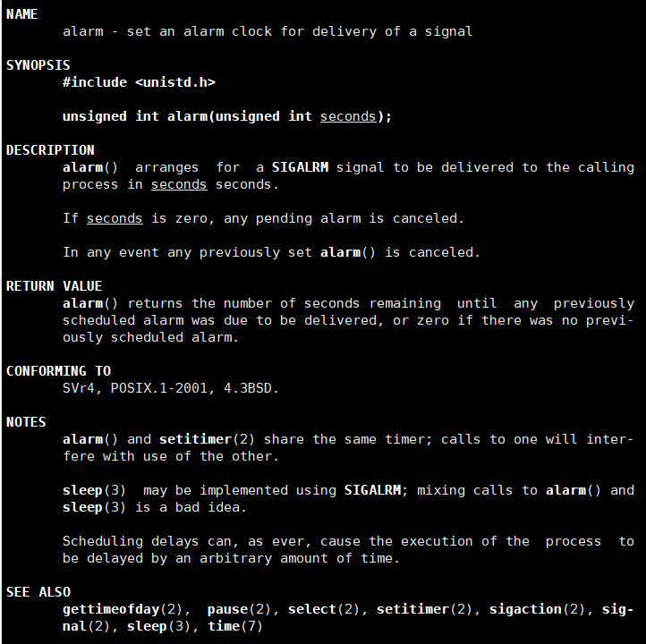
Task: Click the DESCRIPTION section heading
Action: coord(50,150)
